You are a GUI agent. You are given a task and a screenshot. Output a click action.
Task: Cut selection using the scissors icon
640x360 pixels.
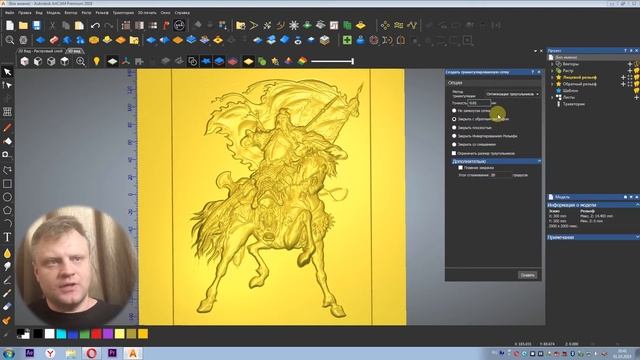52,26
